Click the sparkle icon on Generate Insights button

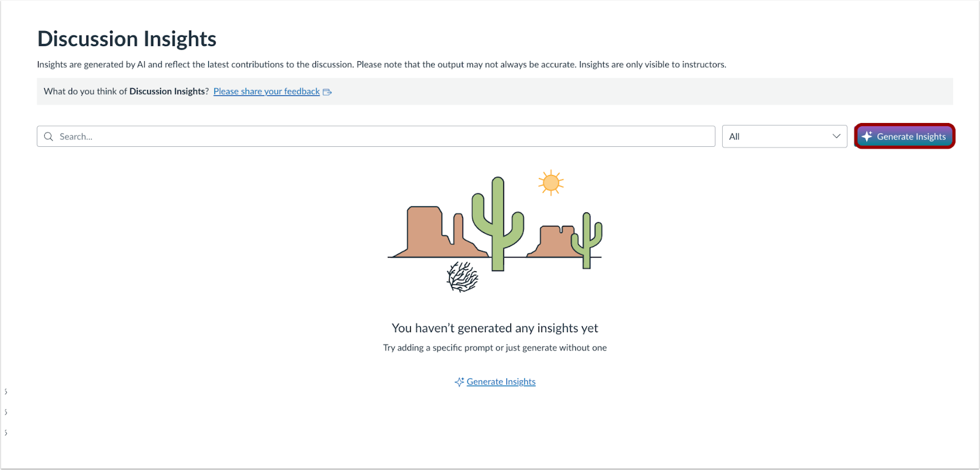click(x=867, y=136)
